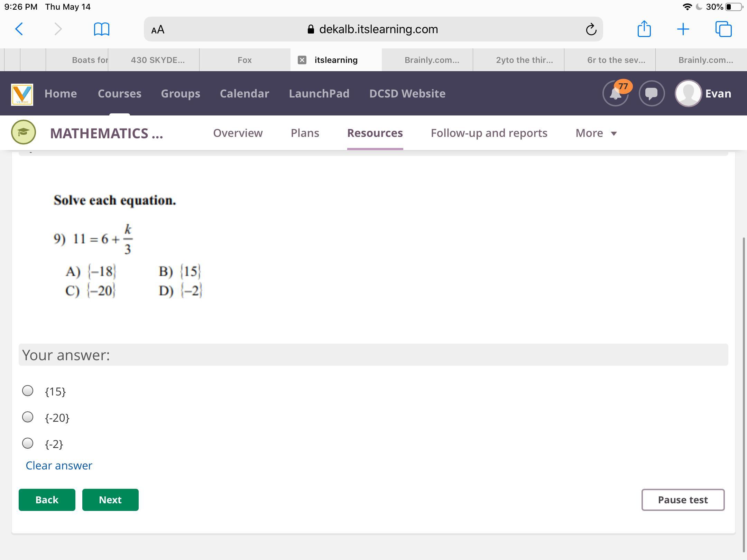747x560 pixels.
Task: Click the Clear answer link
Action: coord(59,466)
